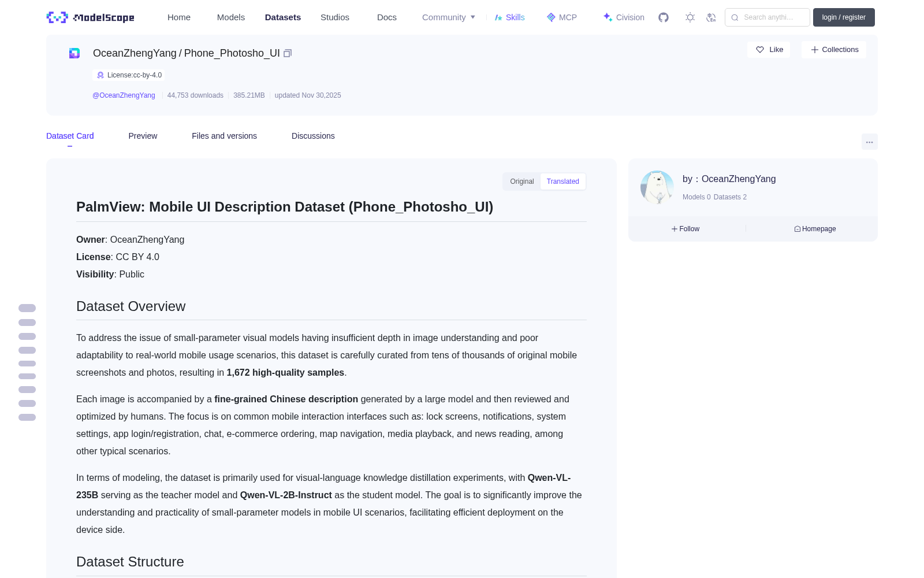Click the search magnifier icon
This screenshot has width=924, height=578.
(735, 17)
